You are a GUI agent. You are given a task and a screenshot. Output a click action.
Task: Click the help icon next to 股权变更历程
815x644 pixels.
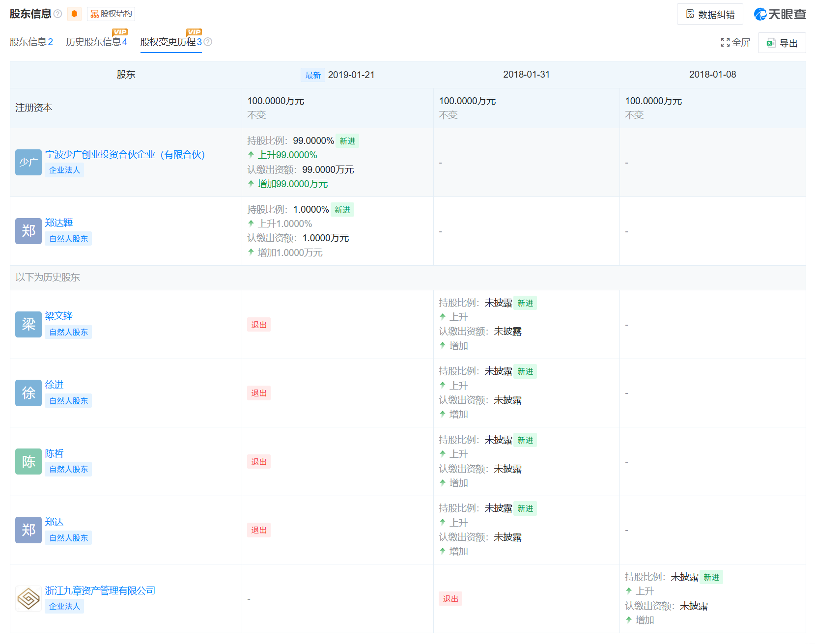coord(208,42)
